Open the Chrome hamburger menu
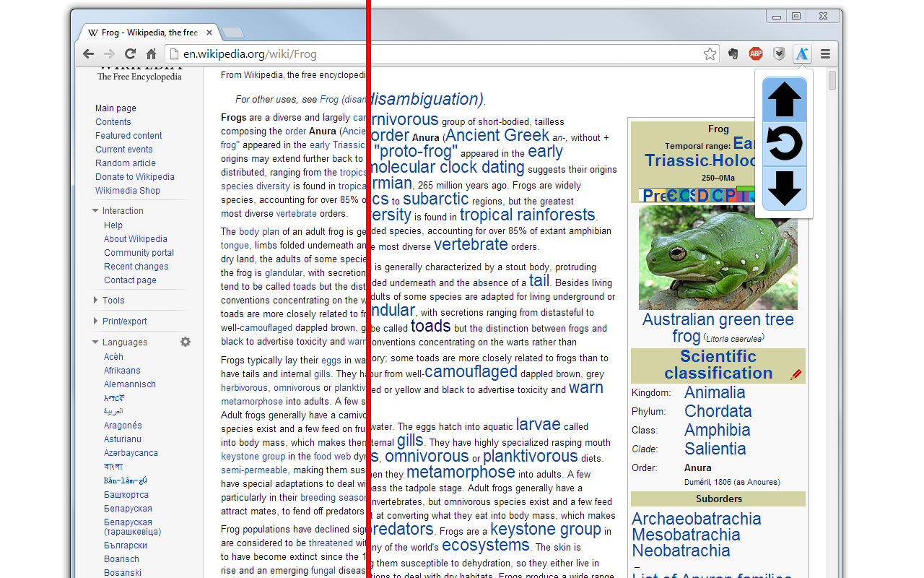The width and height of the screenshot is (924, 578). tap(825, 53)
